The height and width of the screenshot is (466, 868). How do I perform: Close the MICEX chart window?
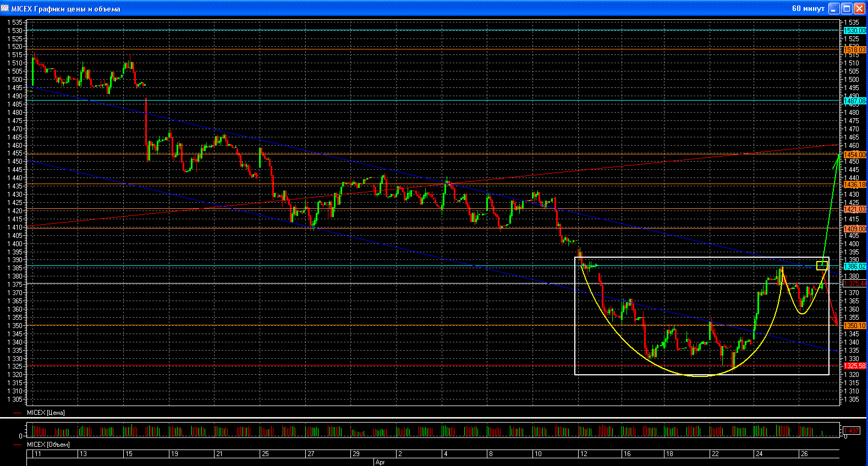[859, 8]
